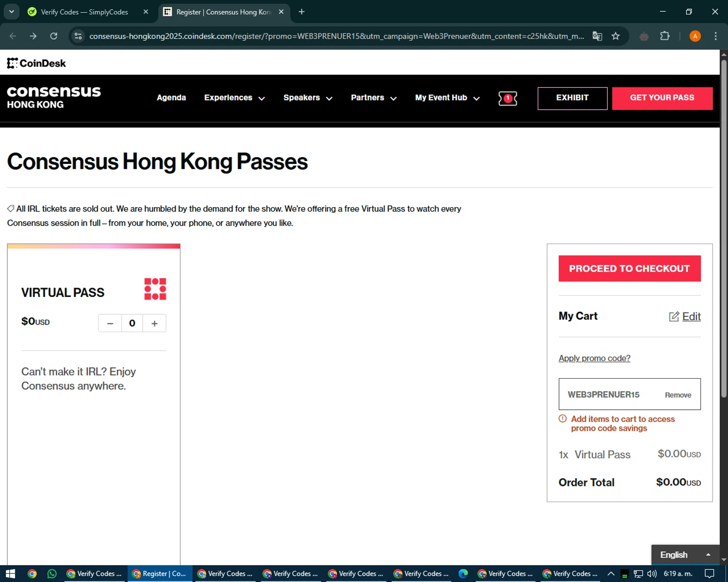
Task: Open the Windows Start menu
Action: pos(10,574)
